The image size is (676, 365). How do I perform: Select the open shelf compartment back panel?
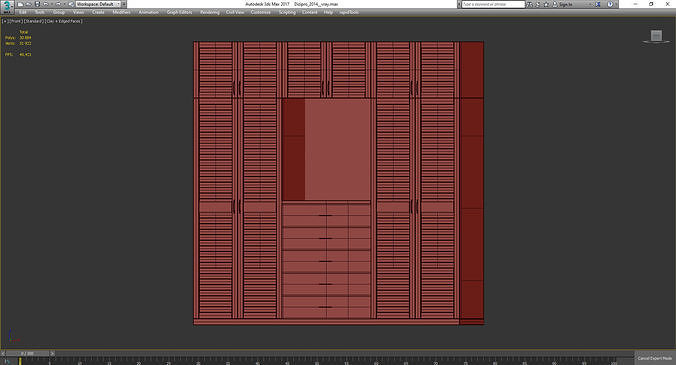click(x=338, y=149)
